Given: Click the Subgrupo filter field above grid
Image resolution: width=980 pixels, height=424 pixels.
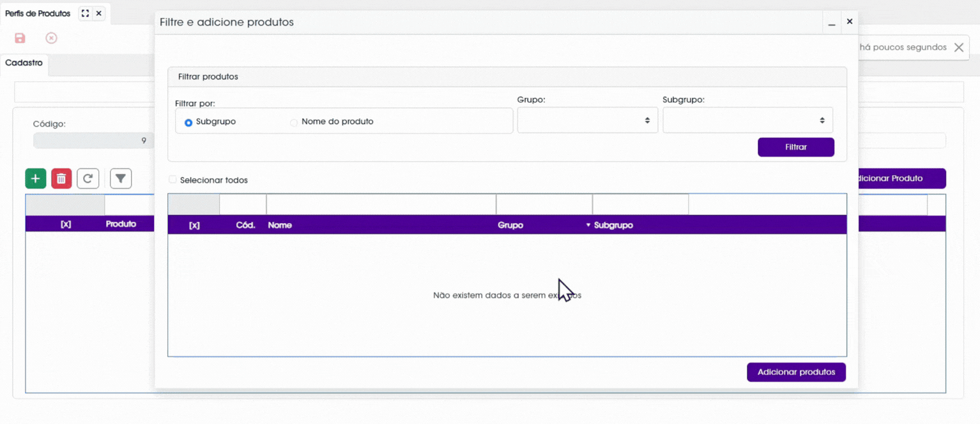Looking at the screenshot, I should (641, 205).
